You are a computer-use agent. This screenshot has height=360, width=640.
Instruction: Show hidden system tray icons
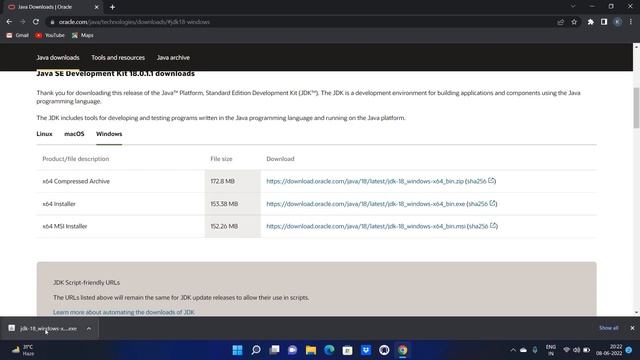coord(513,350)
